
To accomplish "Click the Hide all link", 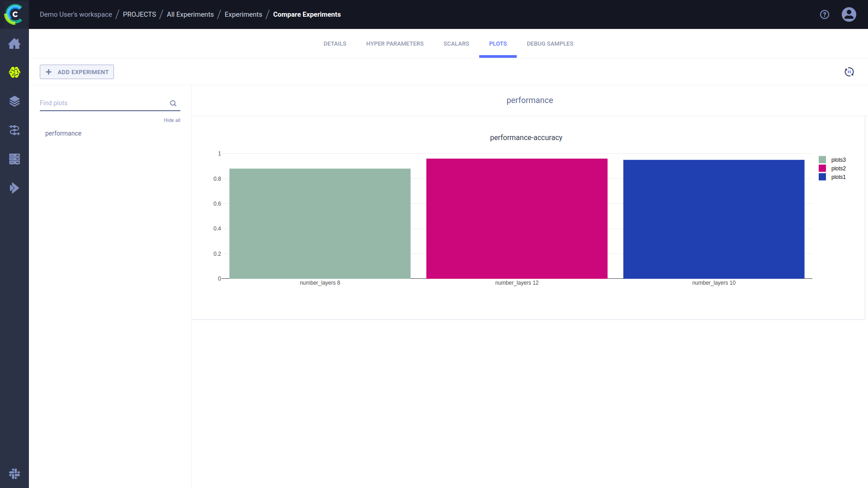I will (x=172, y=120).
